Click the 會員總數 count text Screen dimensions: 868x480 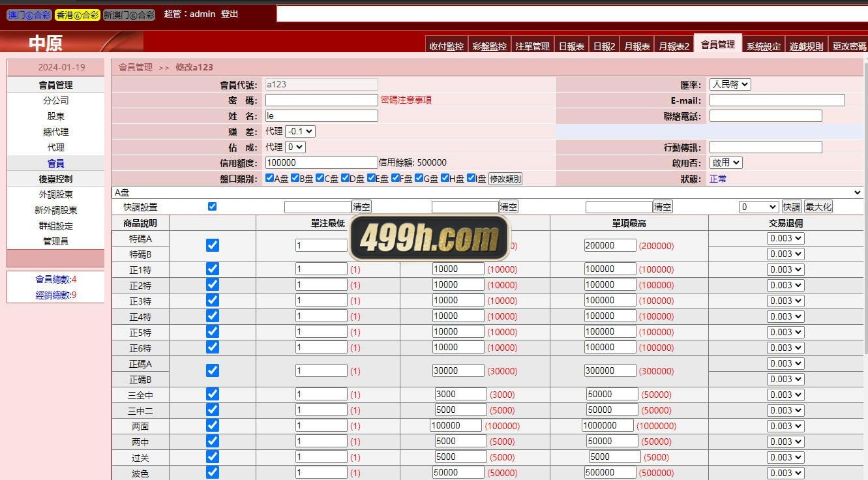(x=55, y=279)
